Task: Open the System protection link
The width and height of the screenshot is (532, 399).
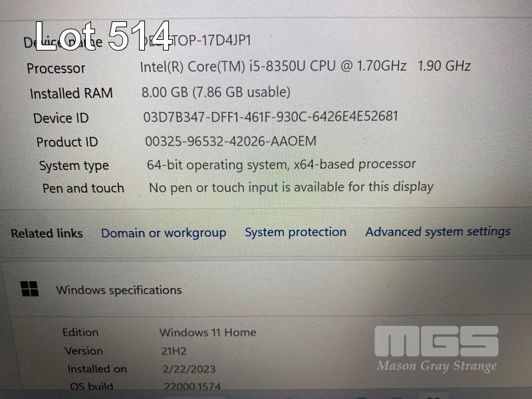Action: click(x=295, y=232)
